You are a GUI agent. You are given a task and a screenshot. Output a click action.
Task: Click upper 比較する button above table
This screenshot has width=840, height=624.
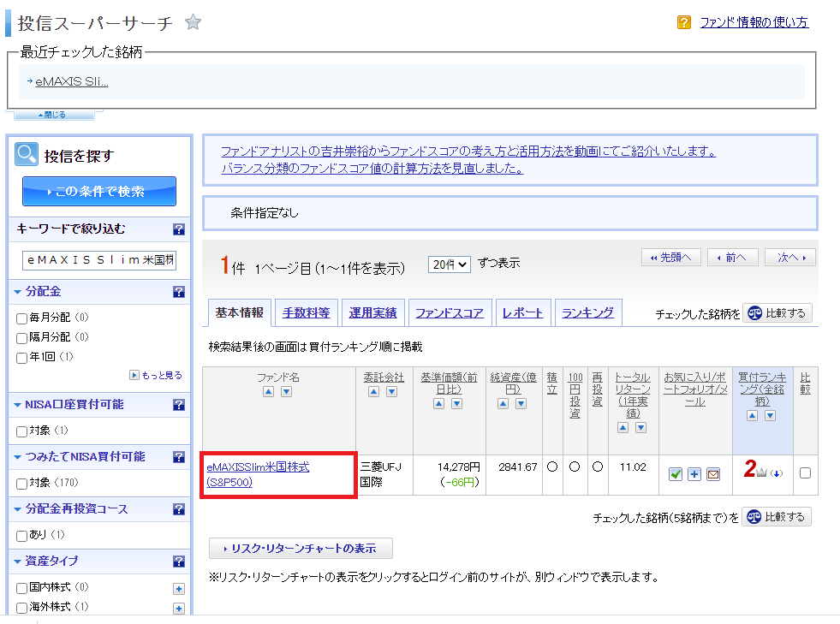tap(777, 313)
